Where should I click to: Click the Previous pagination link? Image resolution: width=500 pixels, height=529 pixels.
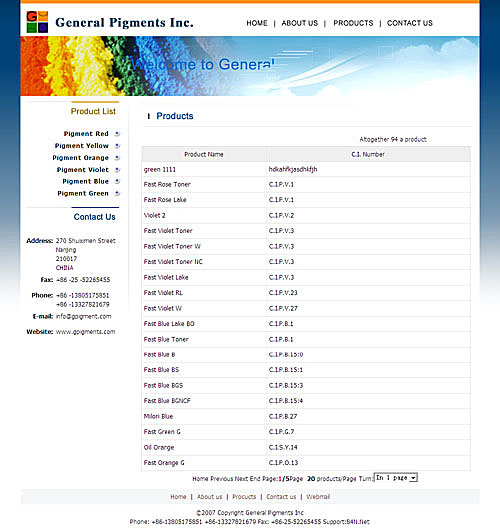[222, 479]
